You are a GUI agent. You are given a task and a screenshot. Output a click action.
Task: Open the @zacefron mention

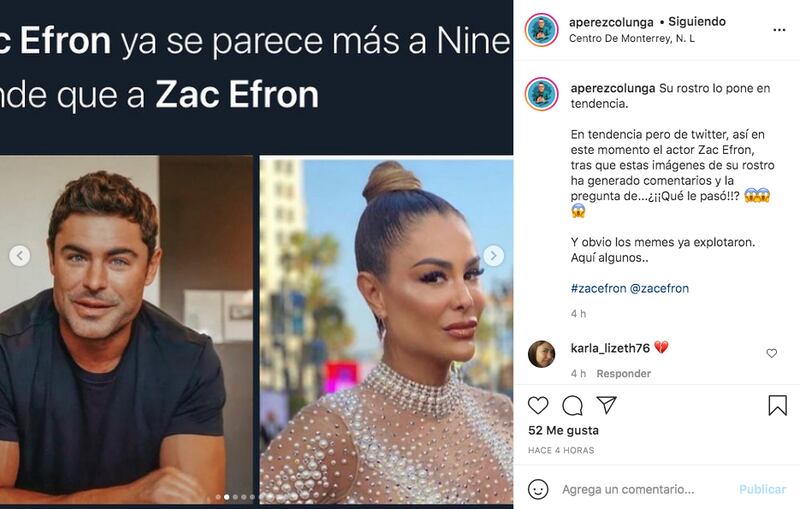click(x=659, y=288)
